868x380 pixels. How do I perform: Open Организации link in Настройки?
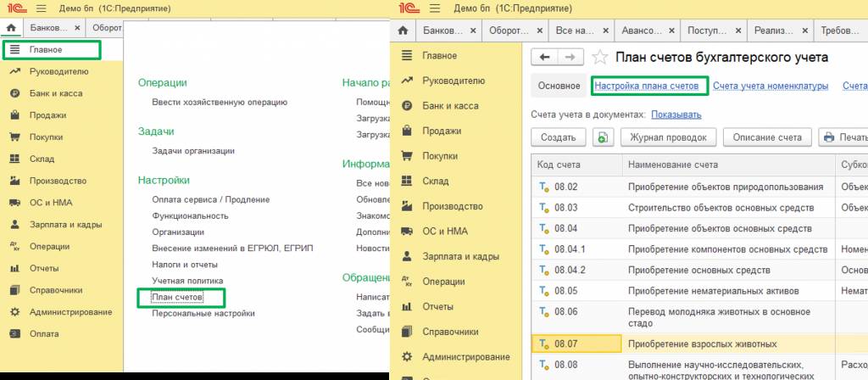pos(178,232)
